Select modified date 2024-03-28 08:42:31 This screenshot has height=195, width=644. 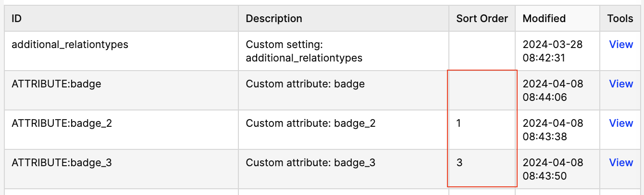tap(552, 51)
